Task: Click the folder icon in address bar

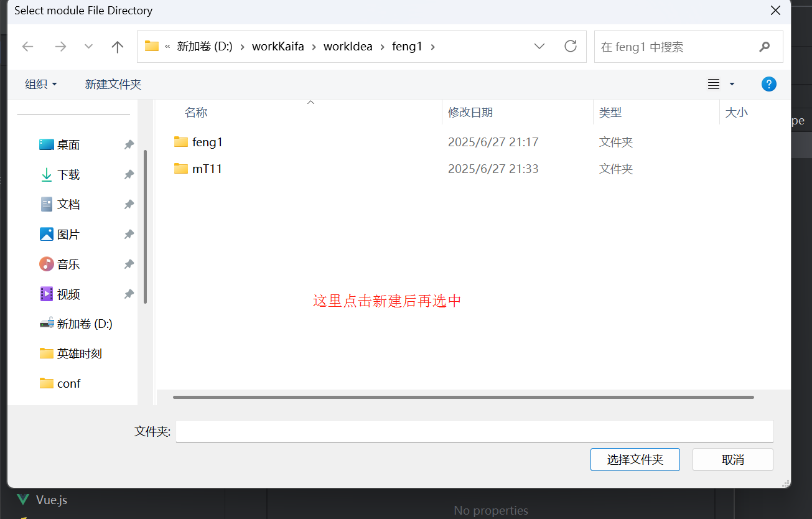Action: click(152, 46)
